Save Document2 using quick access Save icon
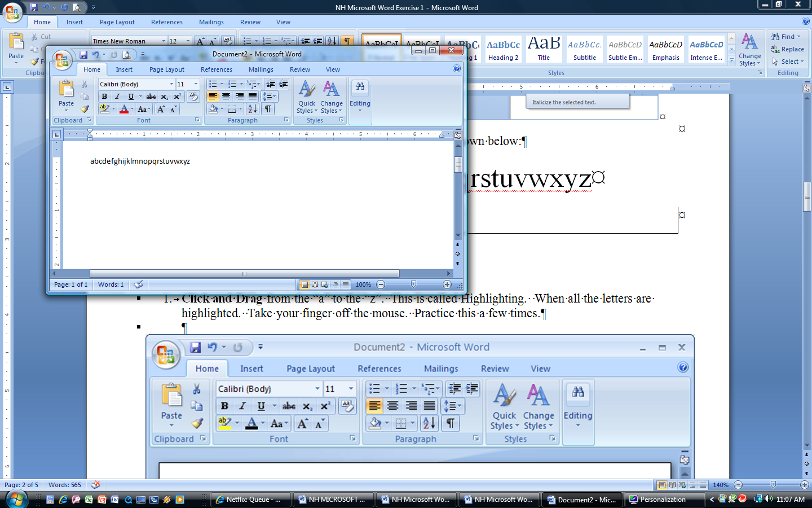Screen dimensions: 812x508 pos(83,55)
